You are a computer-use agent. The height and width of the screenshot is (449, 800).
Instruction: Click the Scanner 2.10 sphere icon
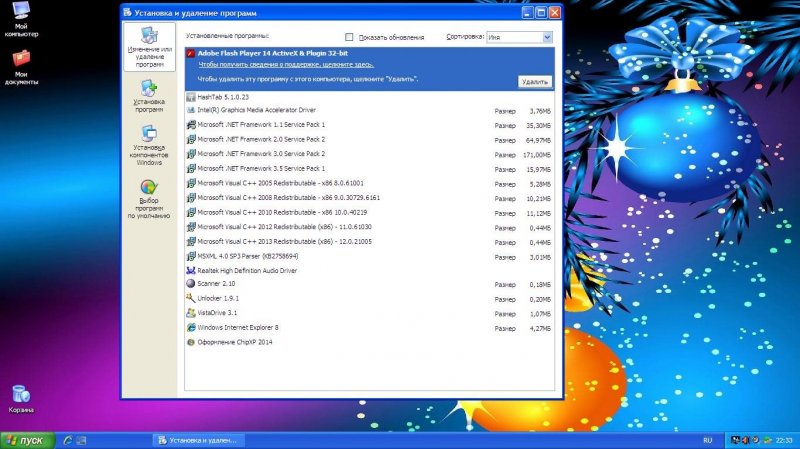[191, 284]
